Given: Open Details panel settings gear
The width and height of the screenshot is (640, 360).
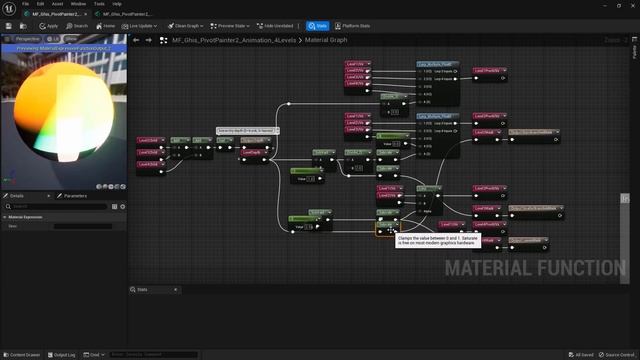Looking at the screenshot, I should [x=122, y=207].
